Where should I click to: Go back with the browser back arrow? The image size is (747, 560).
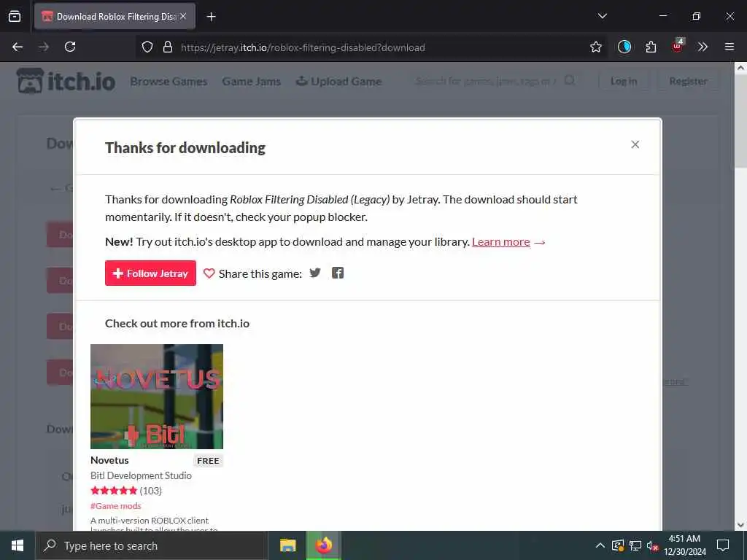pos(18,47)
